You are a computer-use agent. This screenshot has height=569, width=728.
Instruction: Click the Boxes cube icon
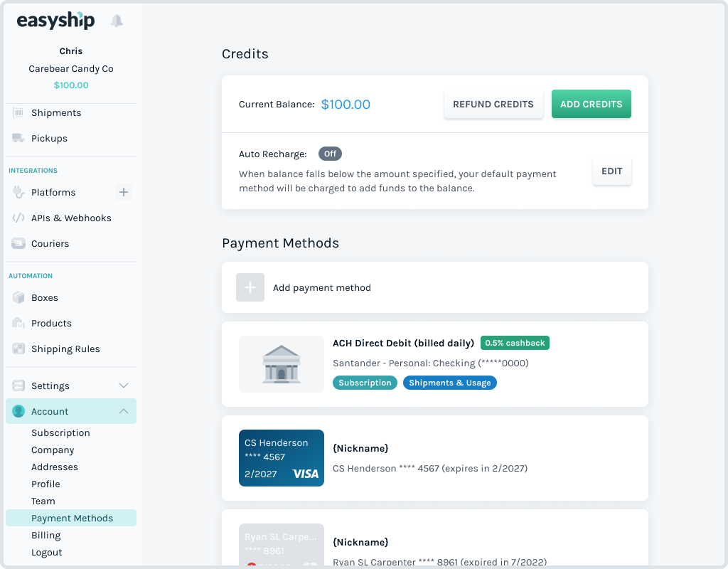18,297
